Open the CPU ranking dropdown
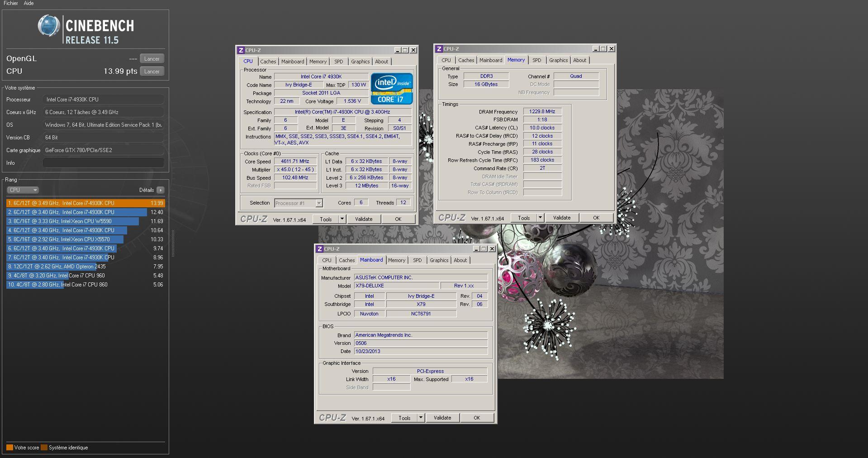The image size is (868, 458). point(23,190)
